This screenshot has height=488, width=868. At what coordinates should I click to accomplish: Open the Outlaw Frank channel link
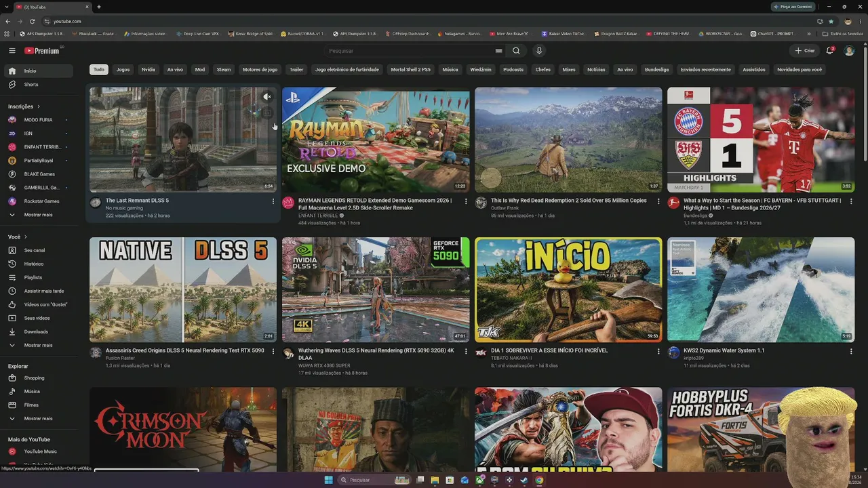[504, 208]
